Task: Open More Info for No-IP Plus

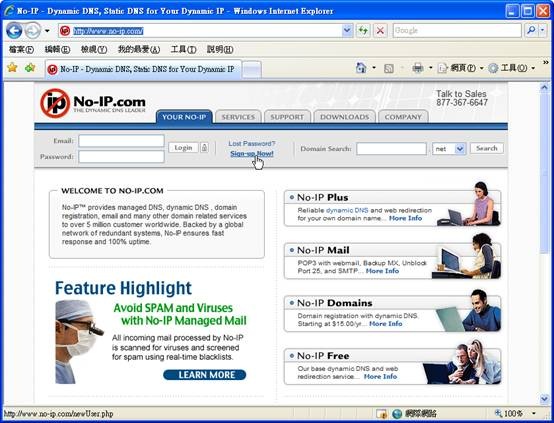Action: (x=405, y=218)
